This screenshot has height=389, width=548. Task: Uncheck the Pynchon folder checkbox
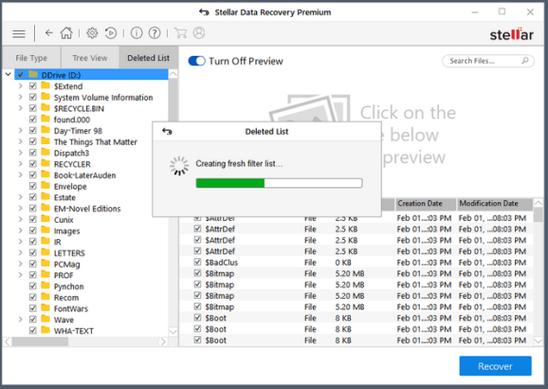pos(33,286)
